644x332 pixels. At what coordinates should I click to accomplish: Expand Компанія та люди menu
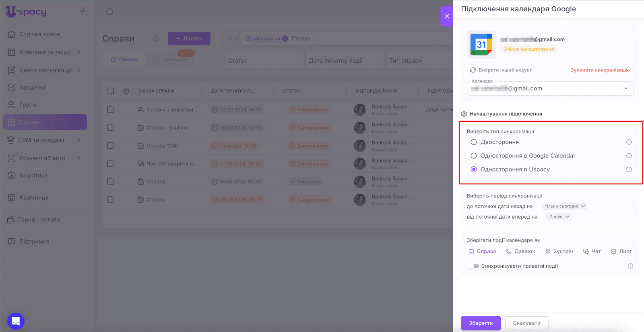(x=78, y=52)
